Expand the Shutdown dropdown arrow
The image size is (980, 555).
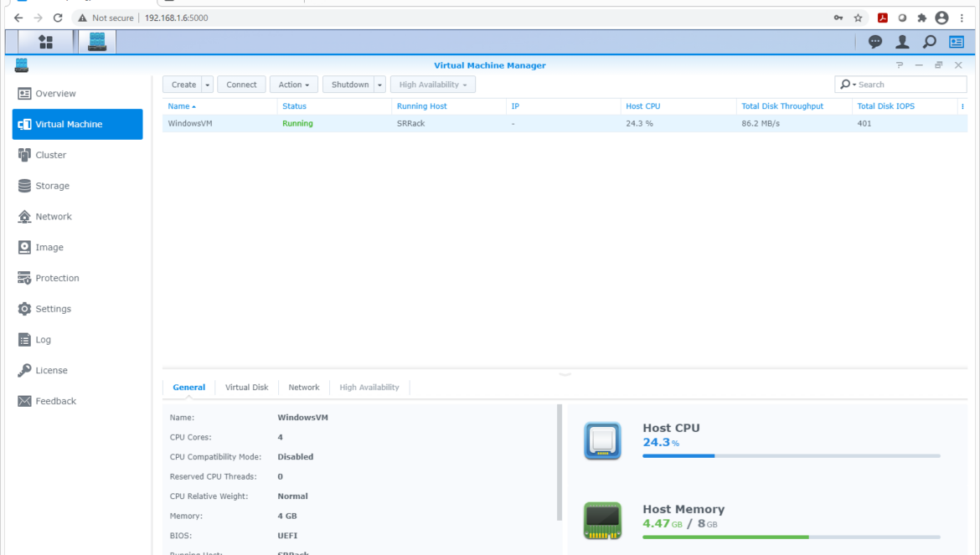379,85
